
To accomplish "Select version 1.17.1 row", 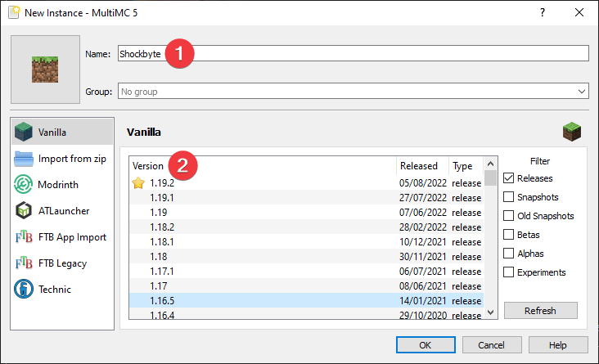I will pos(306,272).
